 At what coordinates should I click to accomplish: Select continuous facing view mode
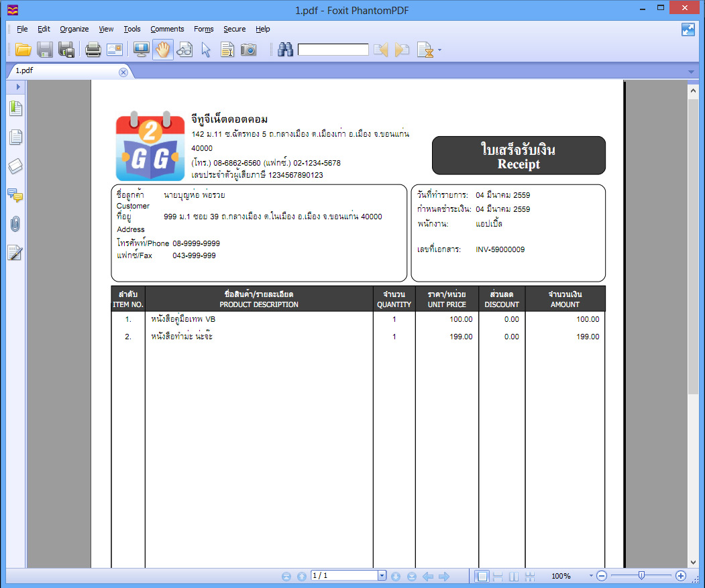[530, 577]
